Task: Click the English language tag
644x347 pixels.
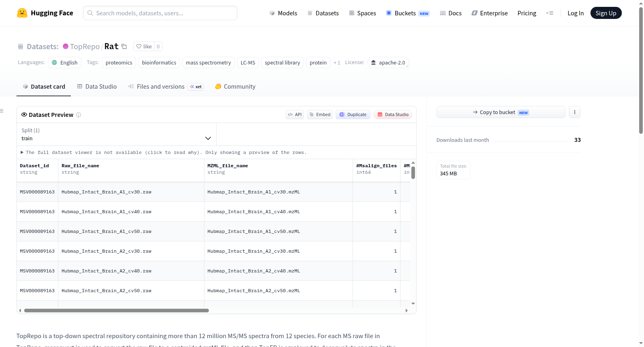Action: click(64, 62)
